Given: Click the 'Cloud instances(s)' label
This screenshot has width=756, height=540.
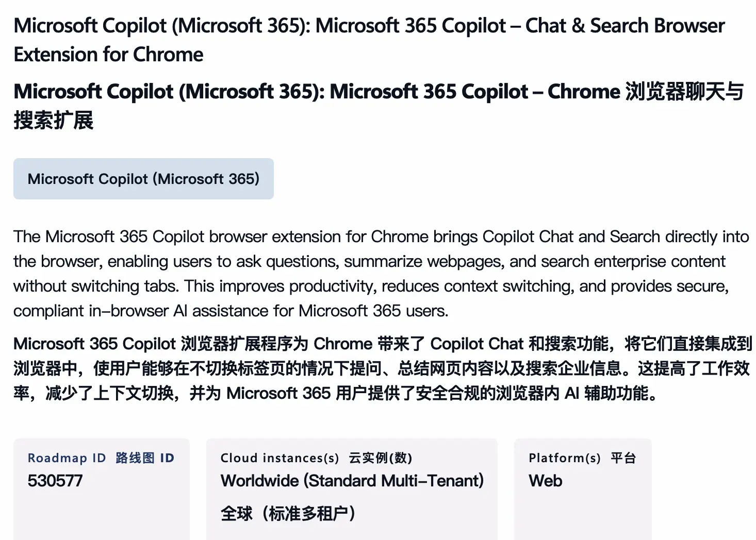Looking at the screenshot, I should [280, 458].
